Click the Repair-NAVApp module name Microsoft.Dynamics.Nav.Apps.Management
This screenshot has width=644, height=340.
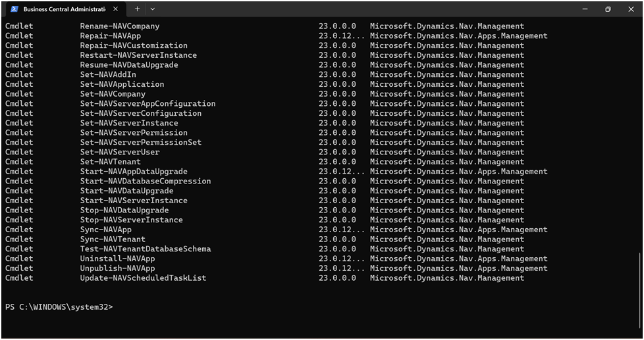[x=458, y=36]
